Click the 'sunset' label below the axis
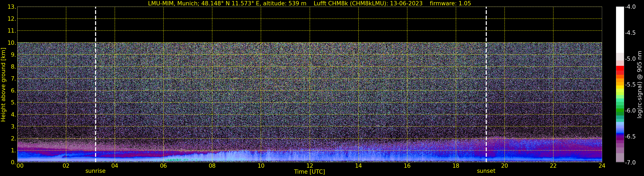The width and height of the screenshot is (644, 176). tap(486, 171)
